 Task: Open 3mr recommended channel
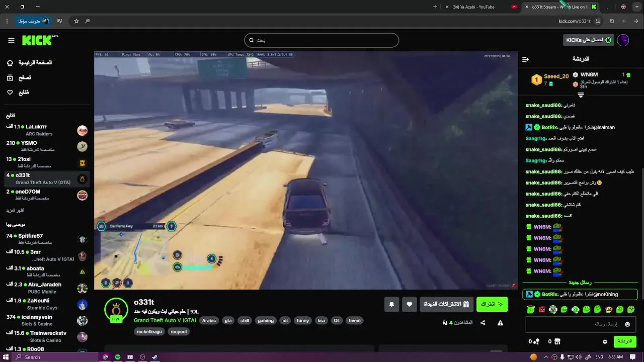pyautogui.click(x=46, y=255)
